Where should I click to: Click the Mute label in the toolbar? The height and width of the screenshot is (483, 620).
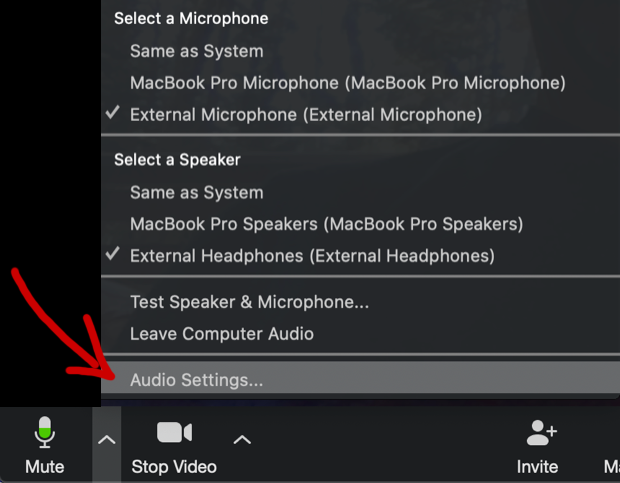coord(45,467)
